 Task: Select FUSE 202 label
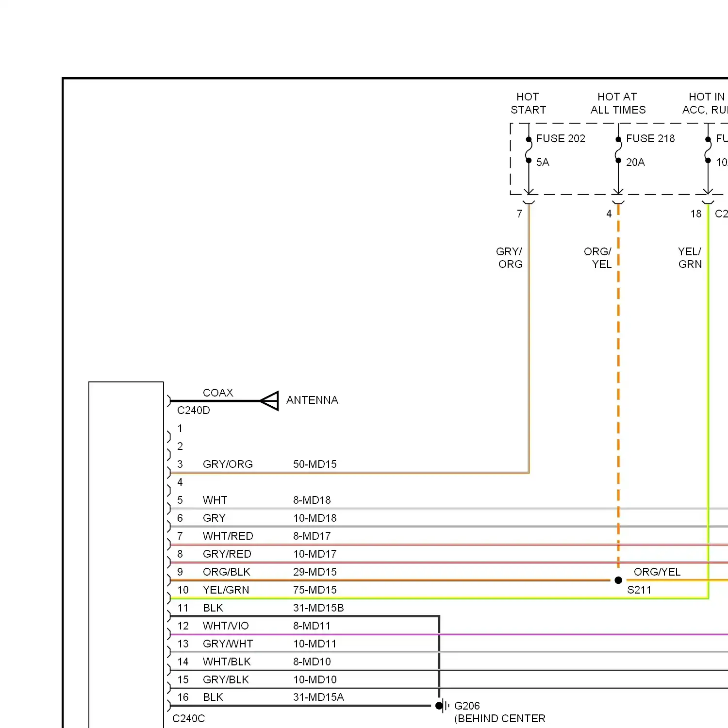(x=561, y=138)
